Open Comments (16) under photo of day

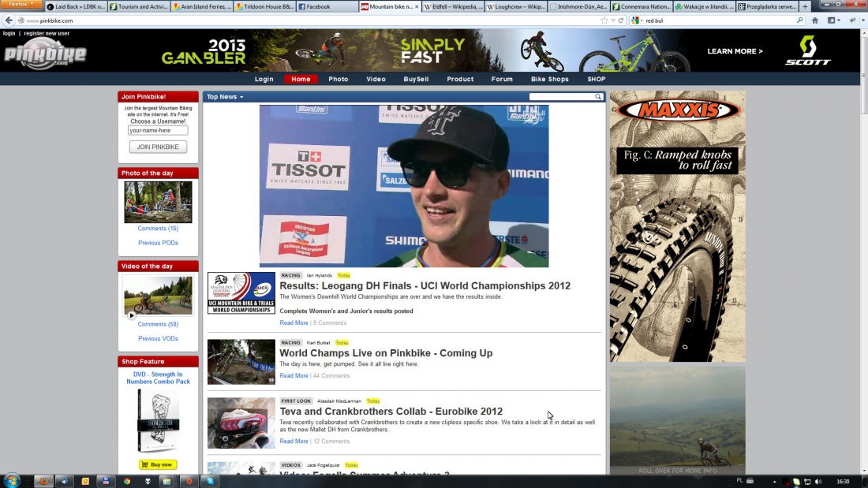(158, 229)
